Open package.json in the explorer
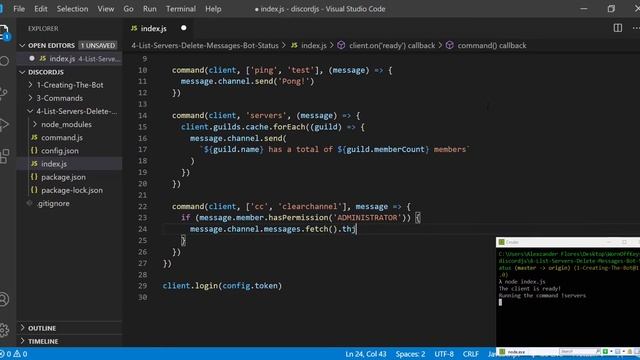The width and height of the screenshot is (640, 360). [63, 177]
